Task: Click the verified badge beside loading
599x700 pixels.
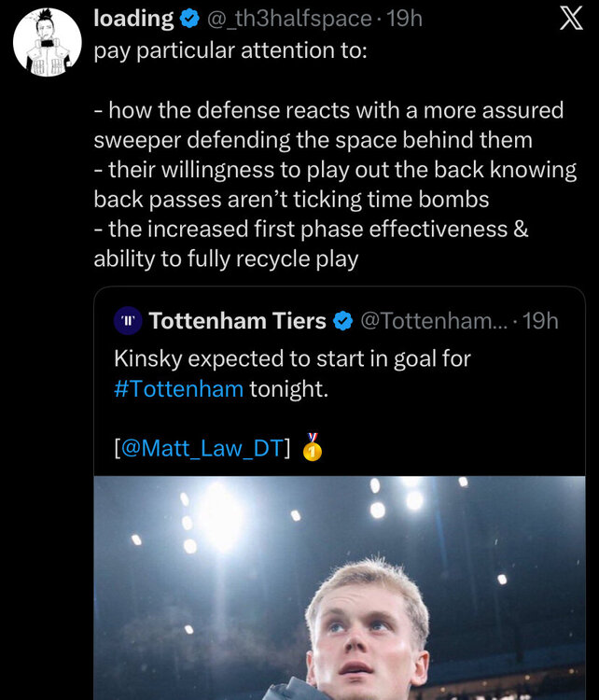Action: click(x=189, y=19)
